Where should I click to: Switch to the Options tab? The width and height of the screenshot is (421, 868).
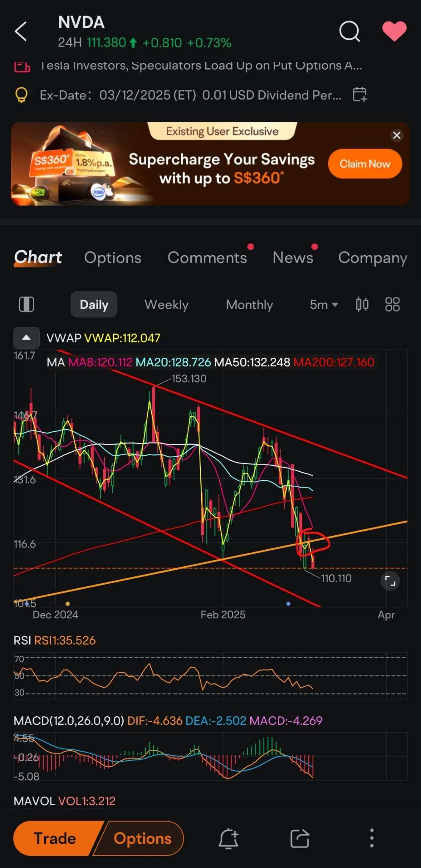click(113, 258)
